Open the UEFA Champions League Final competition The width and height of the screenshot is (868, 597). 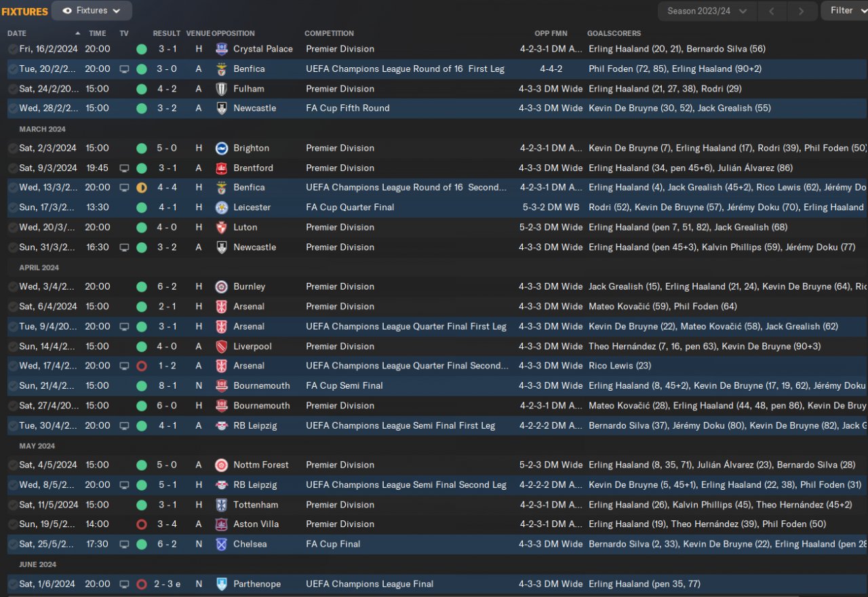370,584
